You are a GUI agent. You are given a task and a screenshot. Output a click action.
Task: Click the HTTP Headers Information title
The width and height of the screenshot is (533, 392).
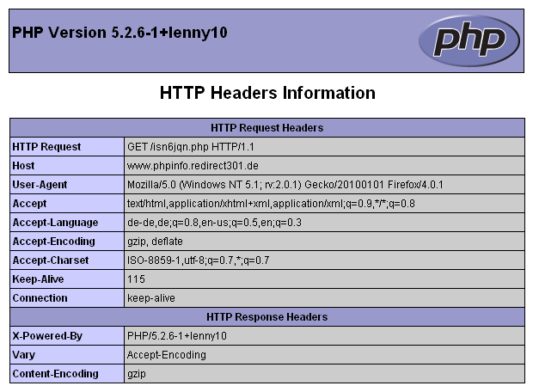(x=267, y=93)
